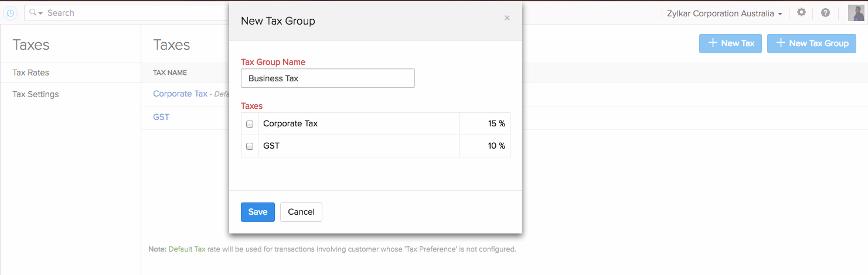The width and height of the screenshot is (868, 275).
Task: Click the help question mark icon
Action: [825, 13]
